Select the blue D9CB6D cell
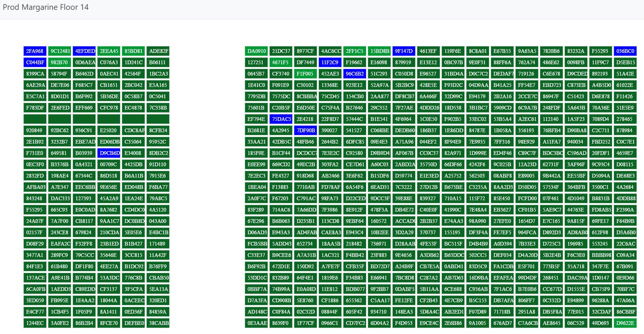This screenshot has width=644, height=334. pyautogui.click(x=109, y=153)
